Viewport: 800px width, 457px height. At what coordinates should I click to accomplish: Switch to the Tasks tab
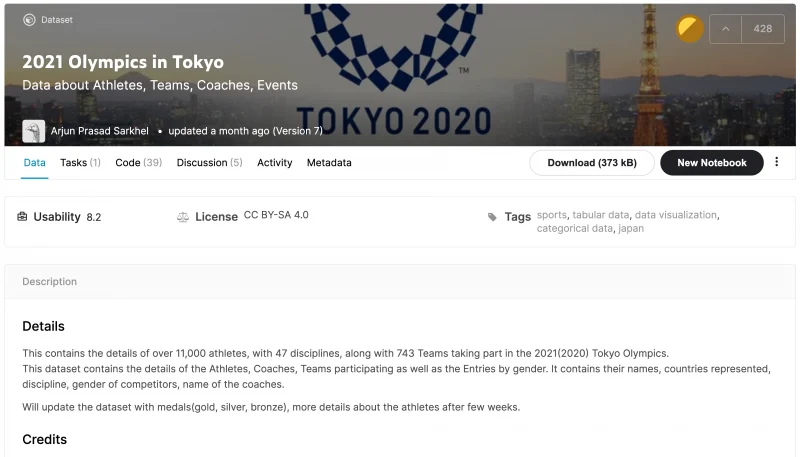pos(80,162)
